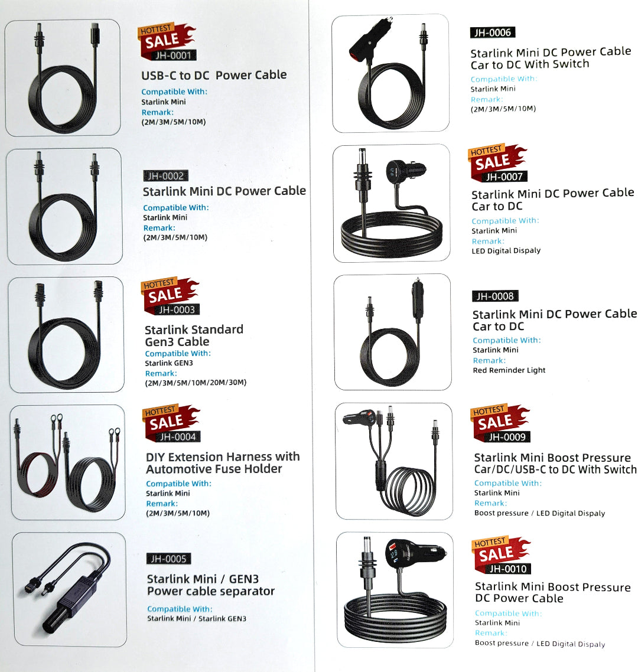
Task: Select the JH-0002 DC power cable picture
Action: point(64,206)
